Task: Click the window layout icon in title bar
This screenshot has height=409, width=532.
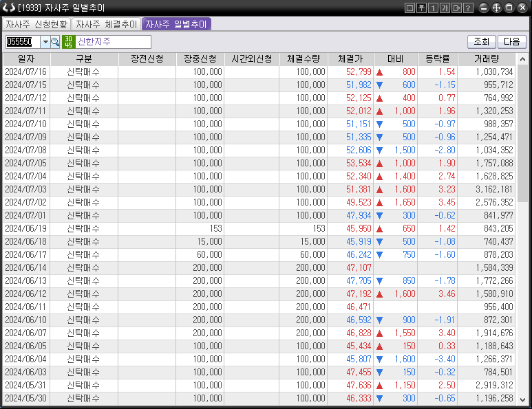Action: (x=410, y=8)
